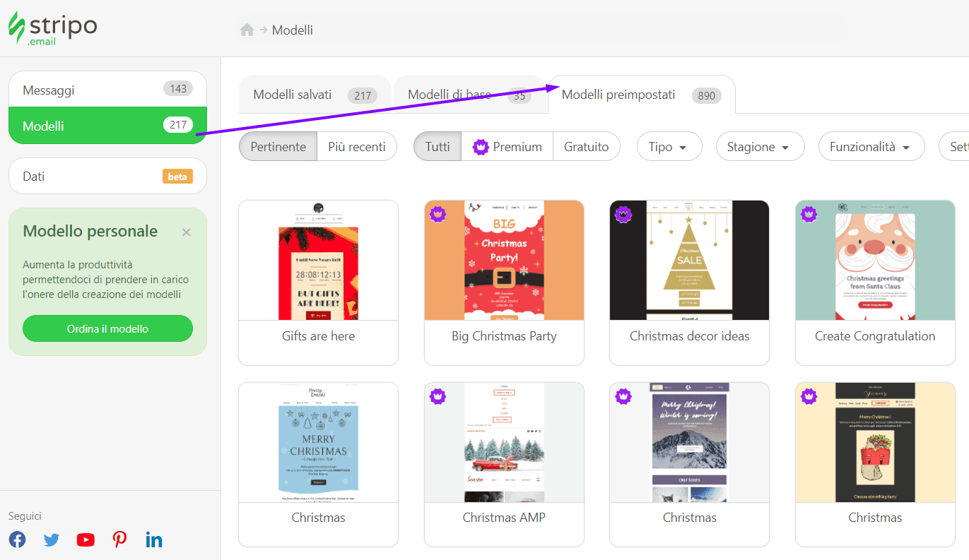Screen dimensions: 969x560
Task: Open the Pinterest icon
Action: 119,540
